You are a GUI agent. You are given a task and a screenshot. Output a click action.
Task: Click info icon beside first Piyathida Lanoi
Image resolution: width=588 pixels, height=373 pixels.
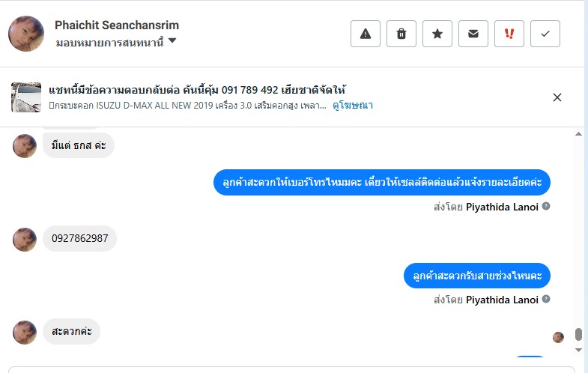point(546,206)
